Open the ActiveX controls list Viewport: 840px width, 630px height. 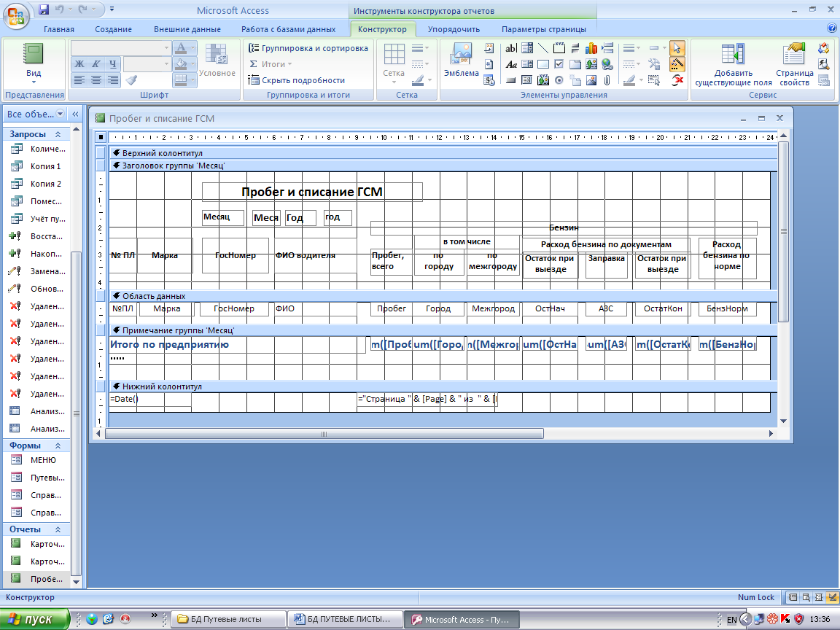point(677,80)
